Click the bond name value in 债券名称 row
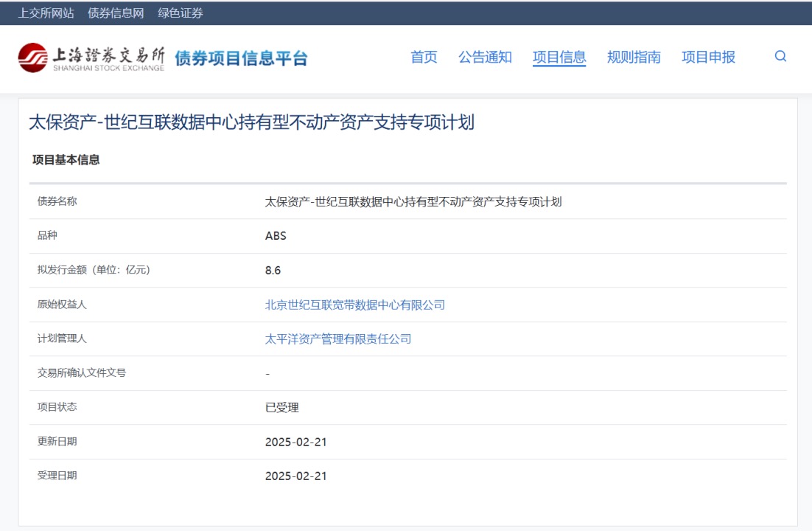 tap(413, 201)
